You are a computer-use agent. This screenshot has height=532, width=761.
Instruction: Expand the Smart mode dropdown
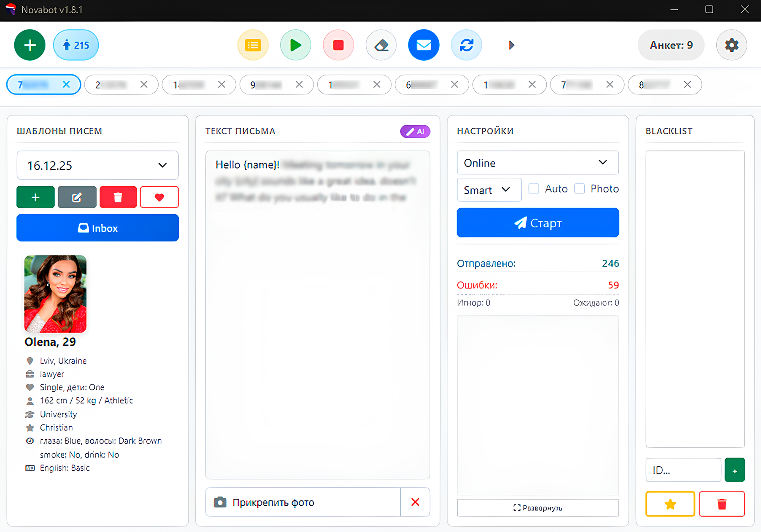click(488, 190)
